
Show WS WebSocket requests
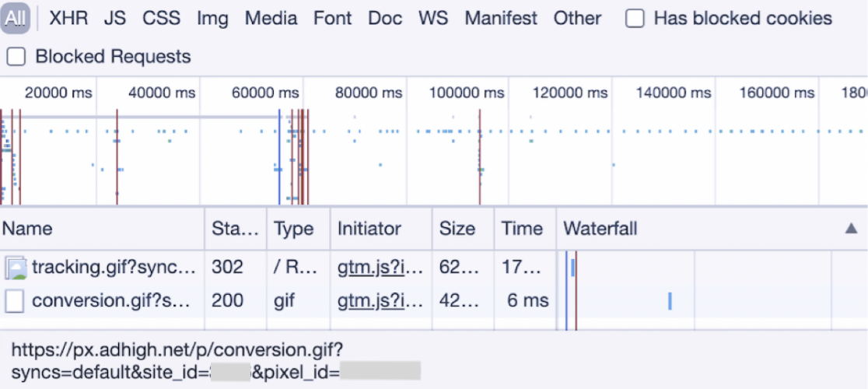click(433, 19)
